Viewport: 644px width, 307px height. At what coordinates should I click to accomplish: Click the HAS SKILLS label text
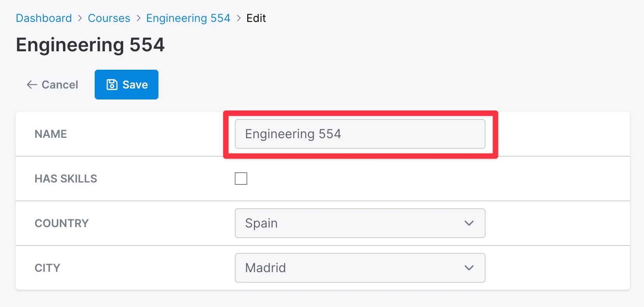click(66, 179)
